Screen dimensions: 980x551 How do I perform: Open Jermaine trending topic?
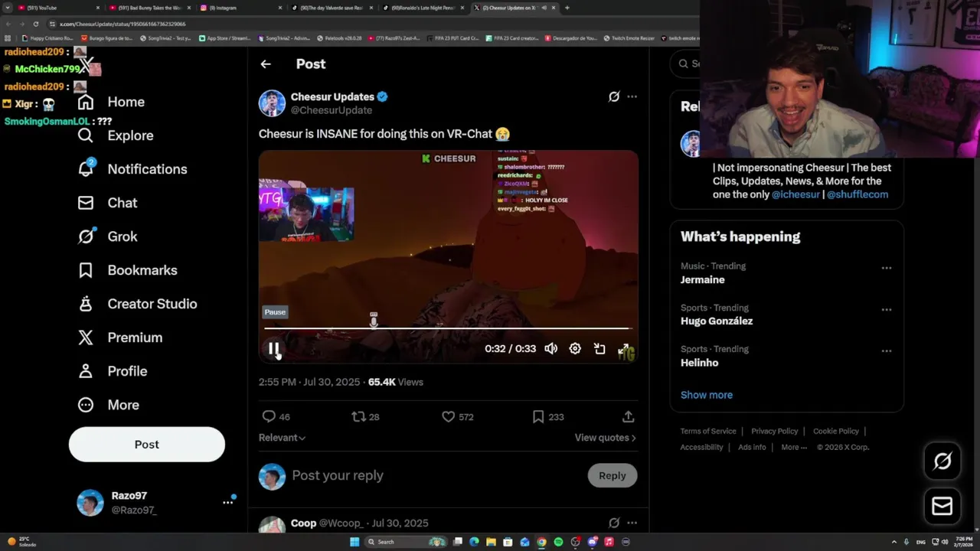click(703, 280)
